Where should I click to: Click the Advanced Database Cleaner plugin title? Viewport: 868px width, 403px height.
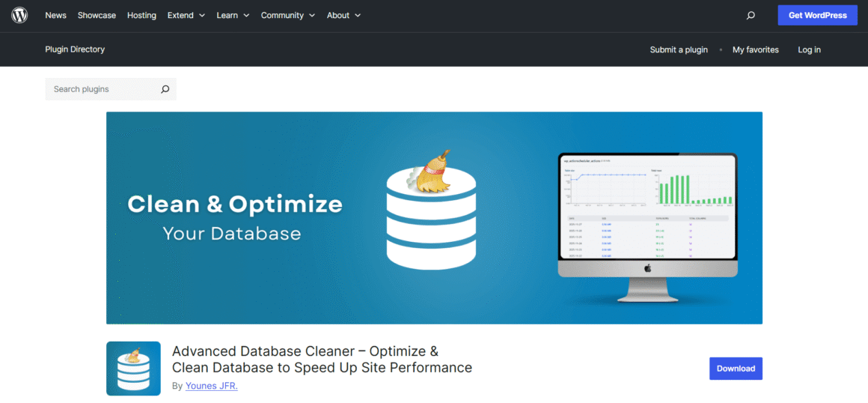323,360
